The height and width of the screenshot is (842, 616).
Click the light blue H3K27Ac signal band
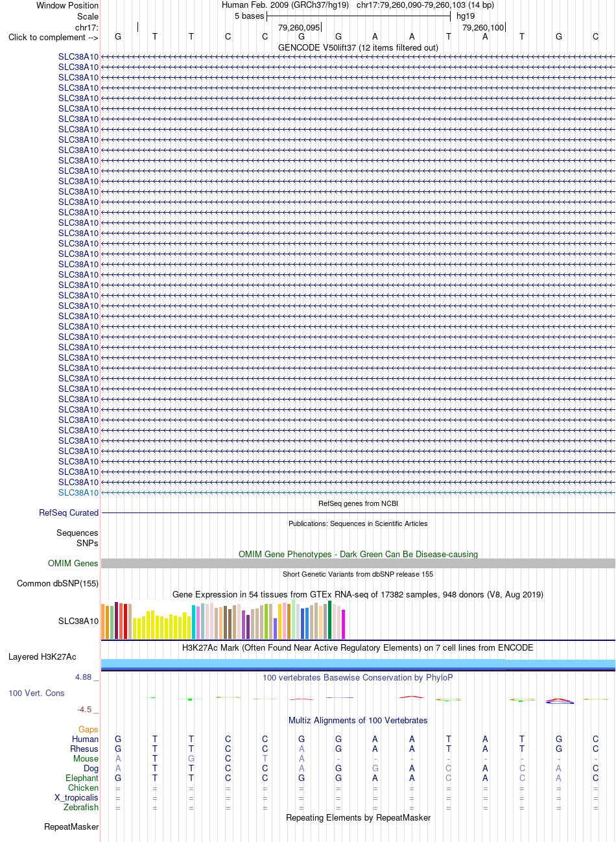(x=358, y=662)
